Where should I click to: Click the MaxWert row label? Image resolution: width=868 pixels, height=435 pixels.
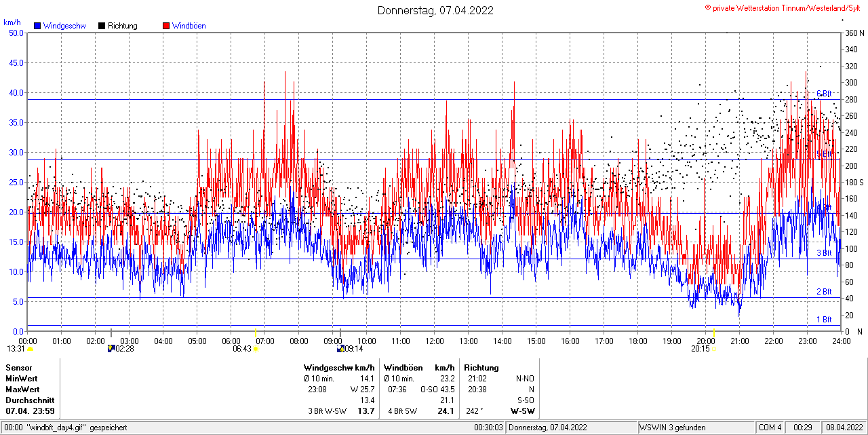[23, 390]
